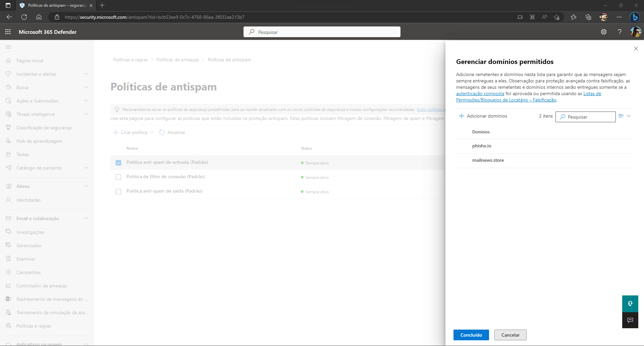
Task: Sort by the Domínios column header
Action: coord(481,132)
